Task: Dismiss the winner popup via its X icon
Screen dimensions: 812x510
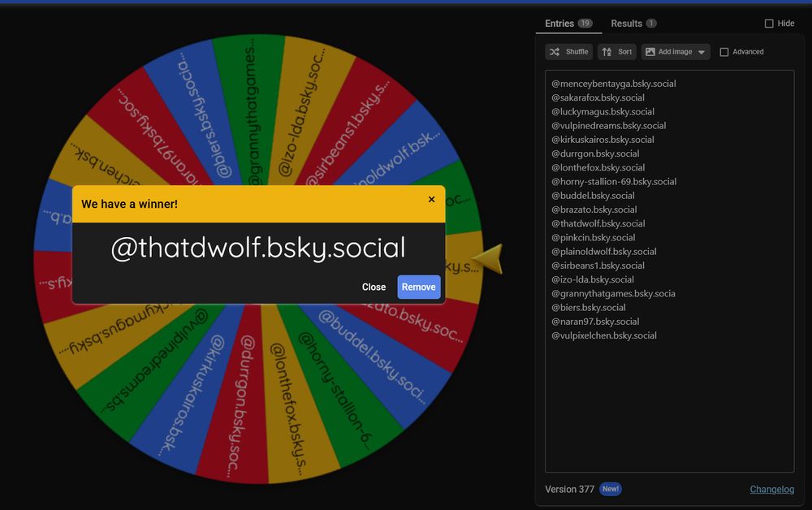Action: (431, 199)
